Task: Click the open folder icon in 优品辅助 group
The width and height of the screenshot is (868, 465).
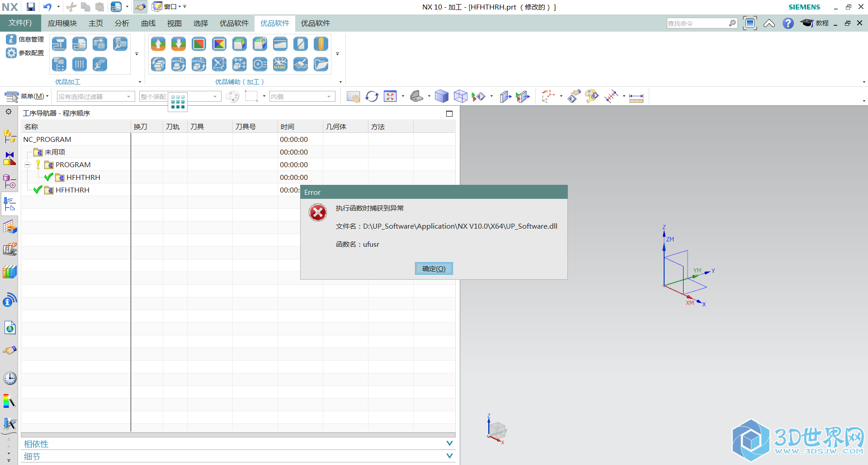Action: (x=321, y=64)
